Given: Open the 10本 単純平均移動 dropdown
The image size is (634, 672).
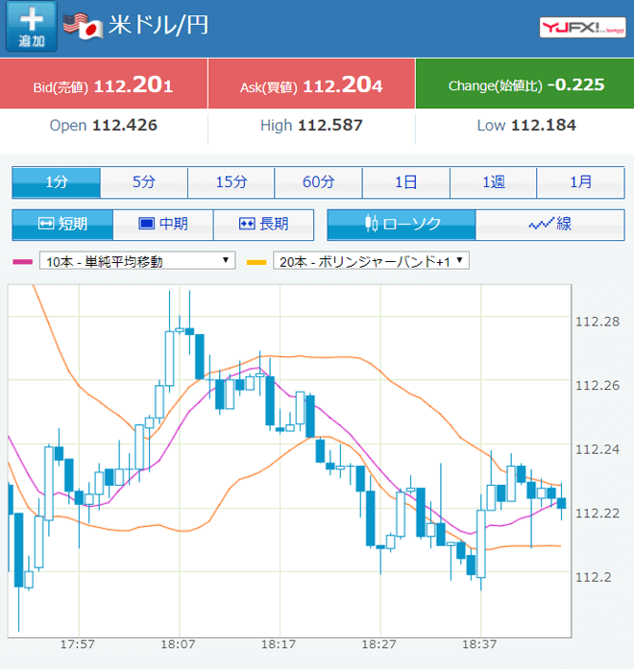Looking at the screenshot, I should (136, 261).
